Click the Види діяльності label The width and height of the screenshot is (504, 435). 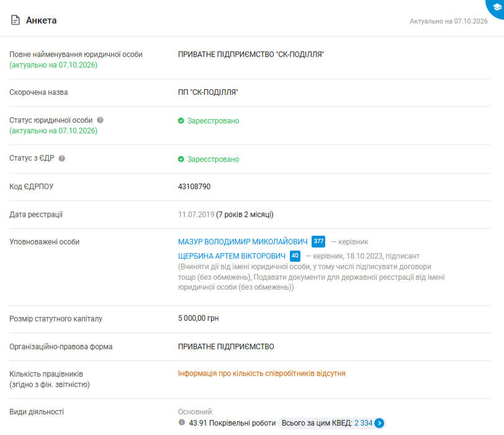(37, 412)
